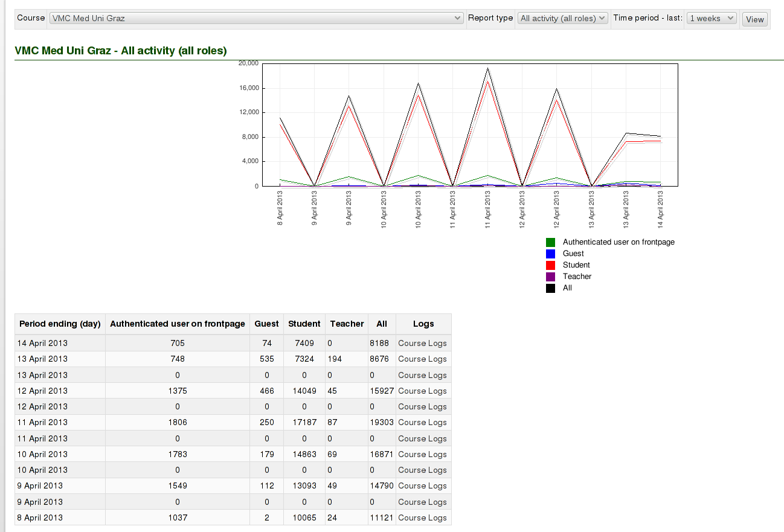Open Course Logs in the row with 19303 total
This screenshot has height=532, width=784.
coord(422,422)
